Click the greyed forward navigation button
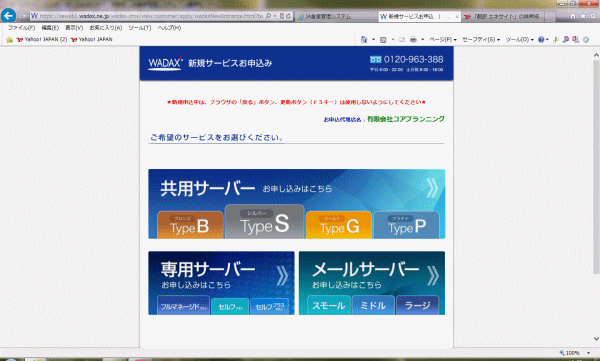Image resolution: width=600 pixels, height=361 pixels. point(23,16)
